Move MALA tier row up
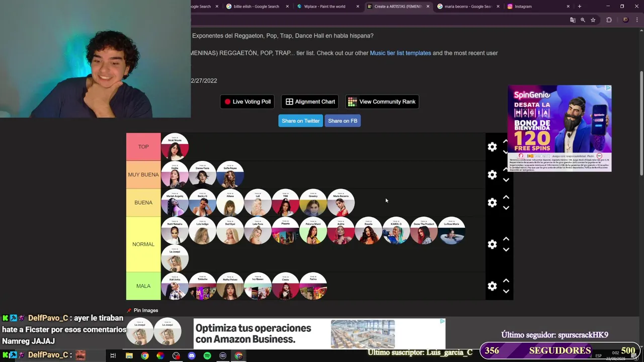The image size is (644, 362). pos(506,281)
